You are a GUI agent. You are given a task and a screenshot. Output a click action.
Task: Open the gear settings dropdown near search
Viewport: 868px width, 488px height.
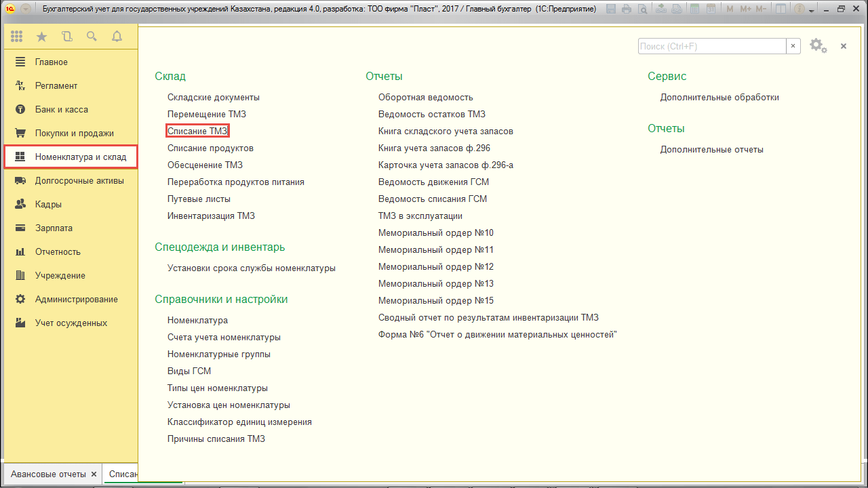[818, 46]
